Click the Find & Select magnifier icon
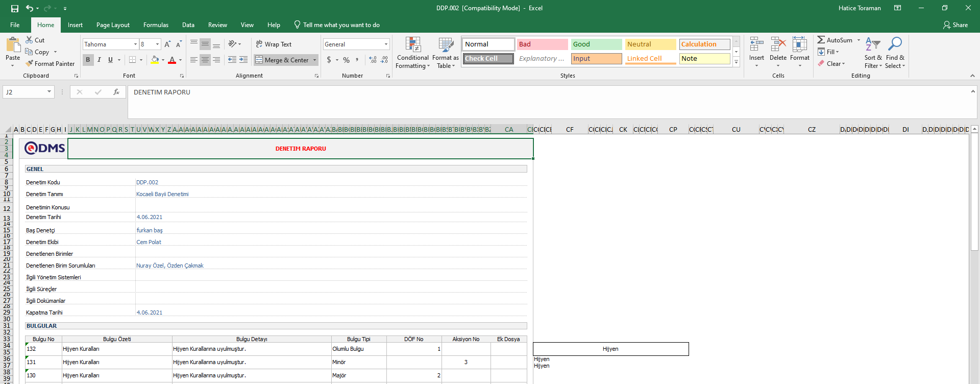Image resolution: width=980 pixels, height=384 pixels. pyautogui.click(x=895, y=44)
